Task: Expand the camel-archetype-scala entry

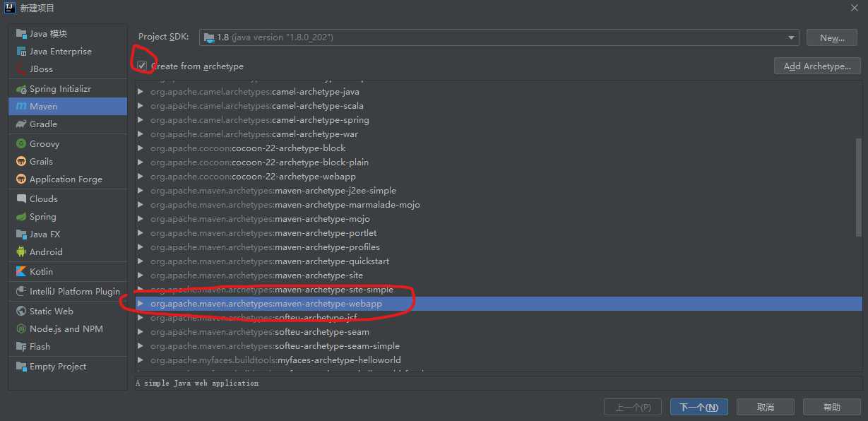Action: 141,106
